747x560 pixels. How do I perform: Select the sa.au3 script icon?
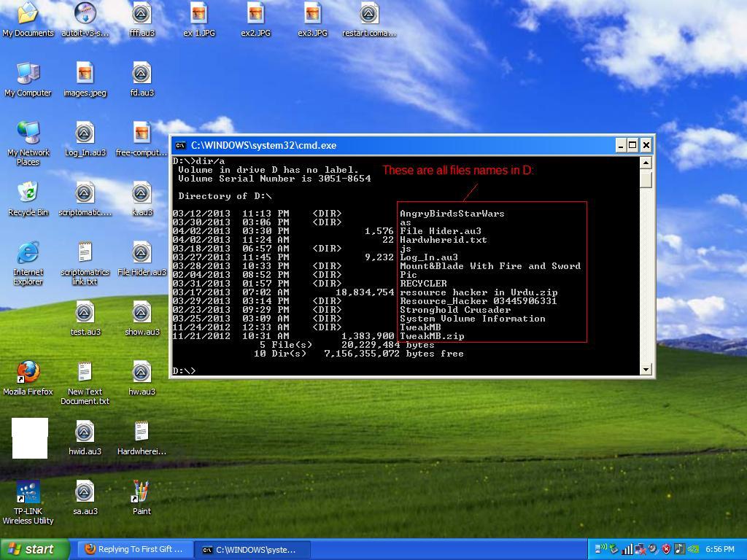point(85,497)
